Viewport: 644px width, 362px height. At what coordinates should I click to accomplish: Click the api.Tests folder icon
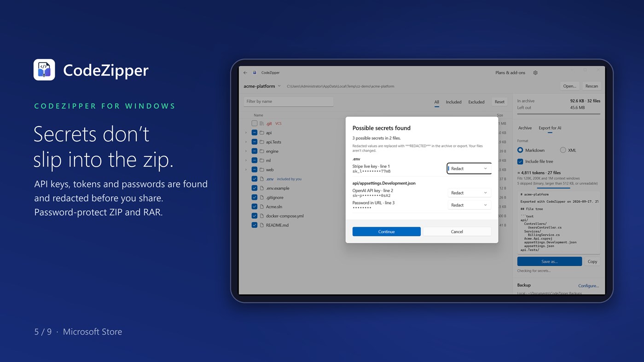tap(261, 142)
